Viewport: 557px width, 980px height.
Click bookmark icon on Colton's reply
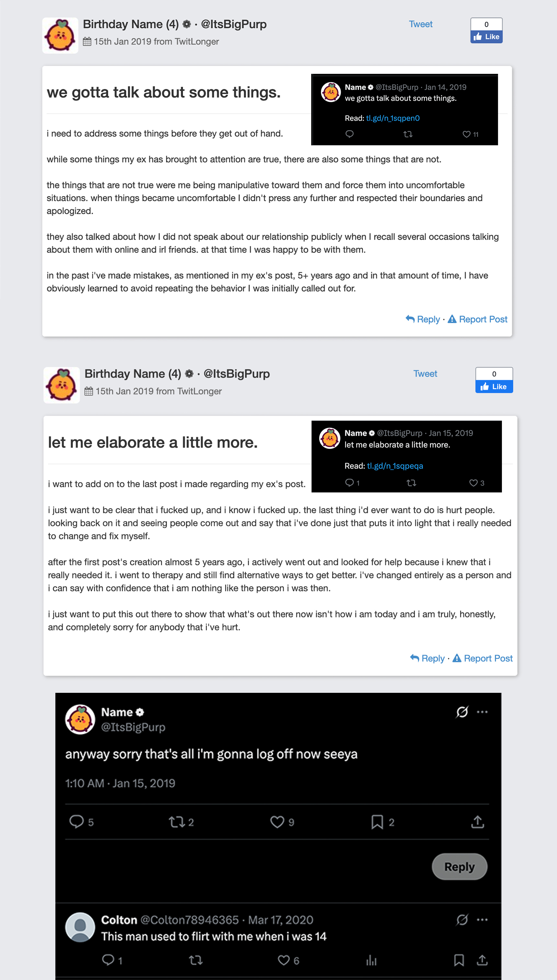click(459, 960)
